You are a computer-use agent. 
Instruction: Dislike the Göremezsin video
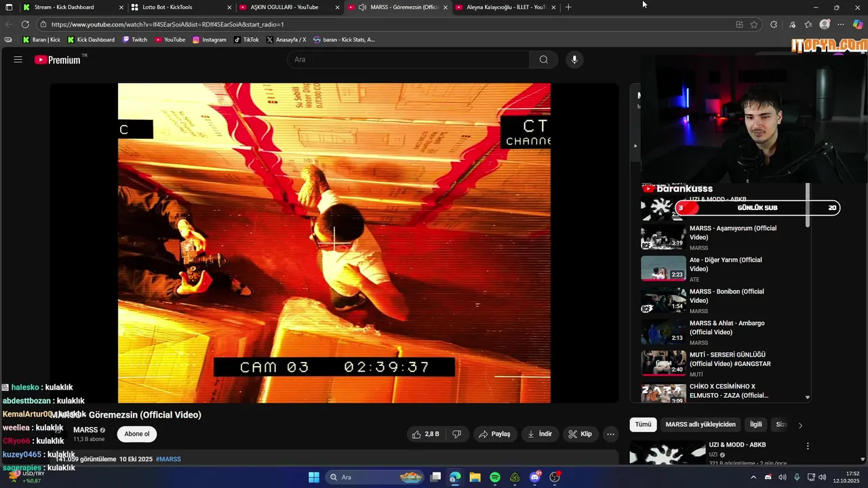coord(457,434)
